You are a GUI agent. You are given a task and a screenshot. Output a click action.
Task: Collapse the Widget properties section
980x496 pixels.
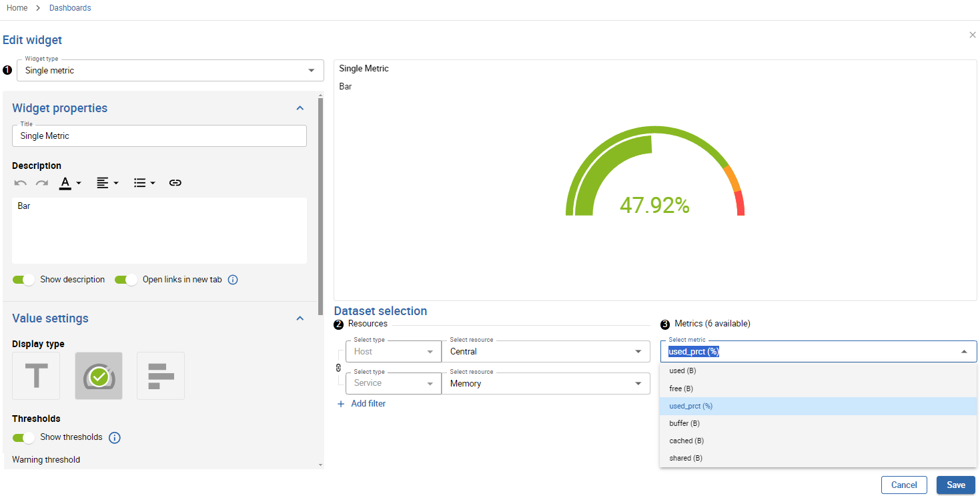coord(300,108)
